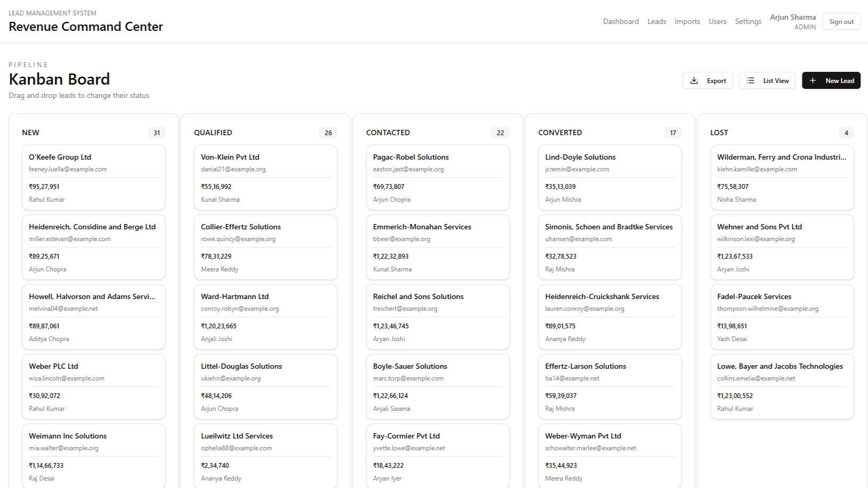Viewport: 868px width, 488px height.
Task: Open the Wilderman, Ferry and Crona card
Action: tap(782, 178)
